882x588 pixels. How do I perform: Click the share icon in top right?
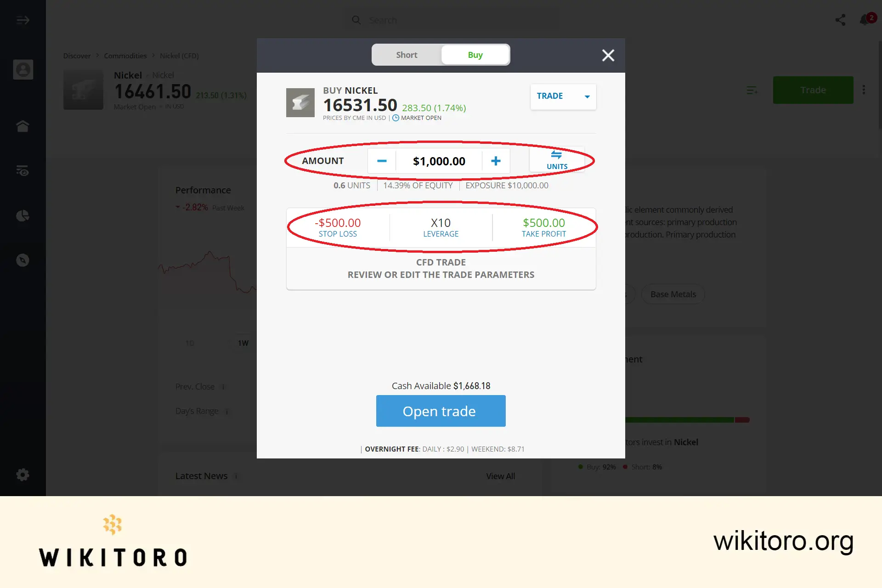click(x=841, y=20)
